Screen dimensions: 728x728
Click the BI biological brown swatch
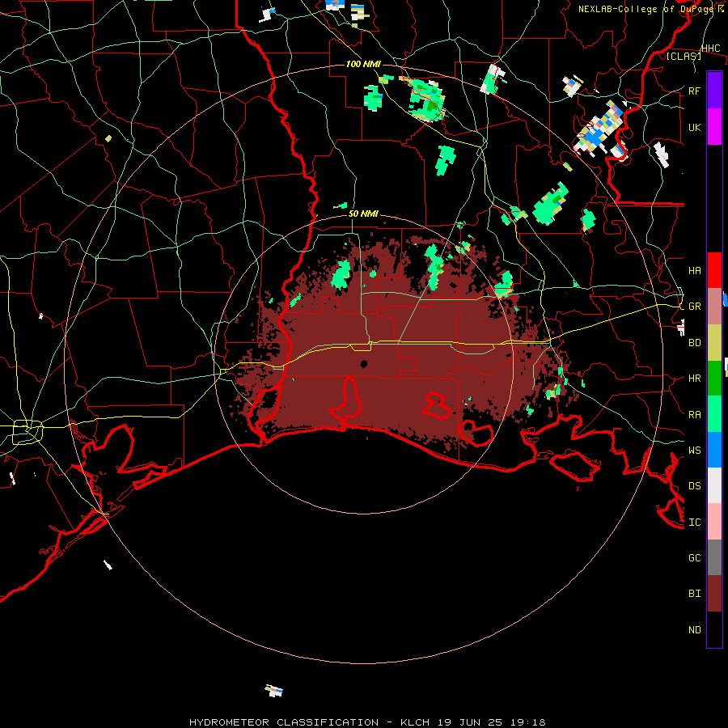714,594
